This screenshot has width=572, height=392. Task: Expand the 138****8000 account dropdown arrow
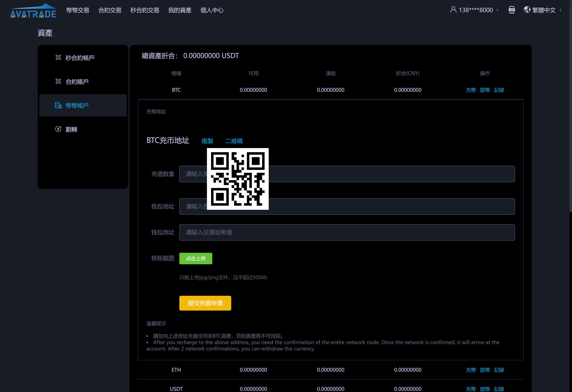click(x=498, y=10)
